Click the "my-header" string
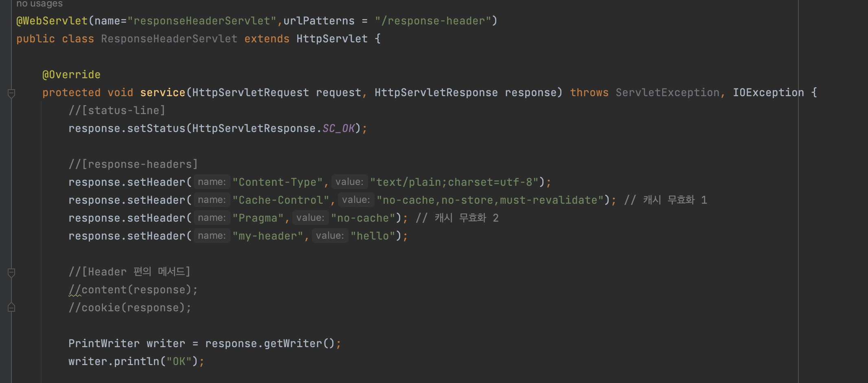868x383 pixels. [x=268, y=236]
